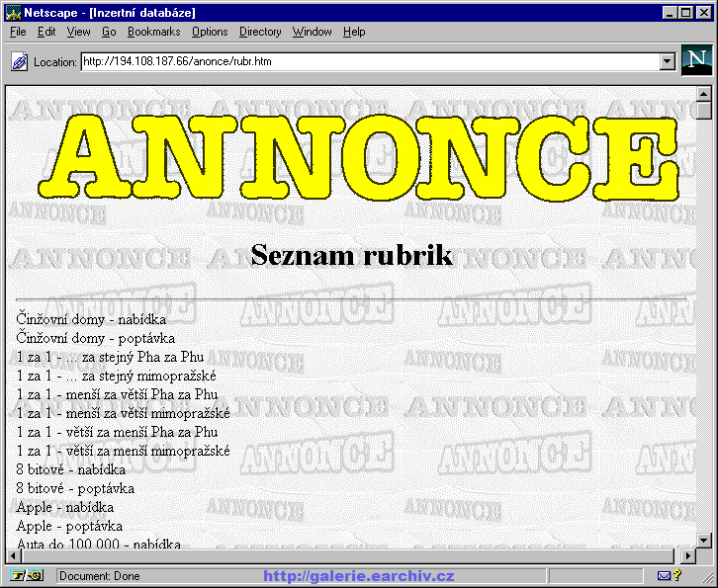This screenshot has height=588, width=718.
Task: Open the Netscape window control menu icon
Action: pos(13,13)
